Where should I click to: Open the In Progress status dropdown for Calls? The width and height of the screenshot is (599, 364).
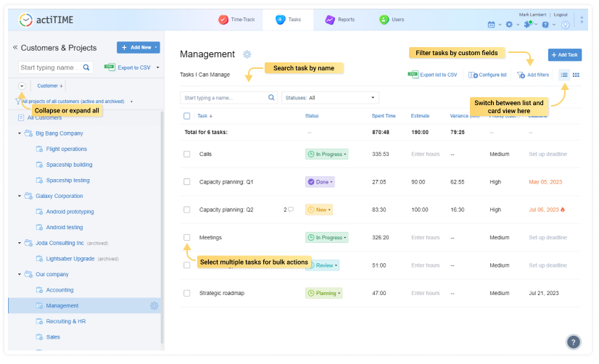pyautogui.click(x=326, y=154)
